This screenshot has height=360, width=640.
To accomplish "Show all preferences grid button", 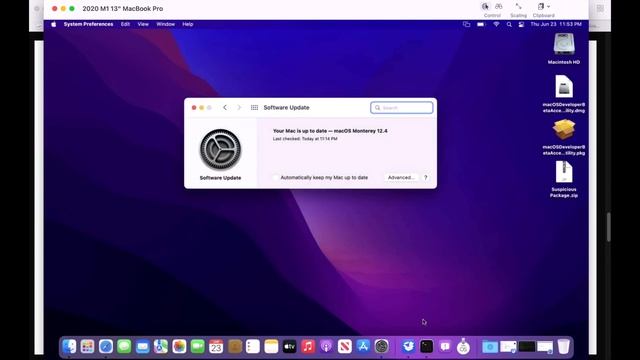I will click(254, 108).
